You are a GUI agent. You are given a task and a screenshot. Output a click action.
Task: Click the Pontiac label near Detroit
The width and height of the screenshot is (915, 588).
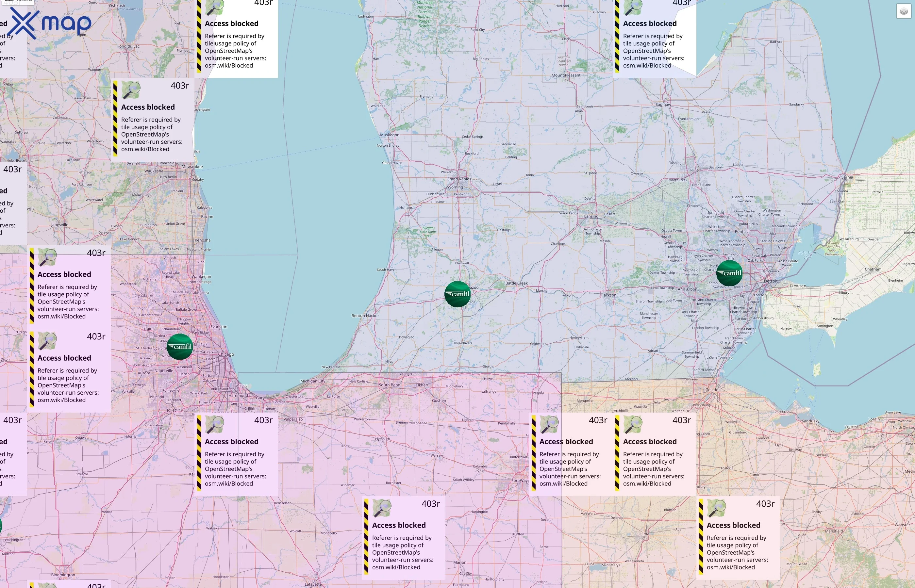741,231
